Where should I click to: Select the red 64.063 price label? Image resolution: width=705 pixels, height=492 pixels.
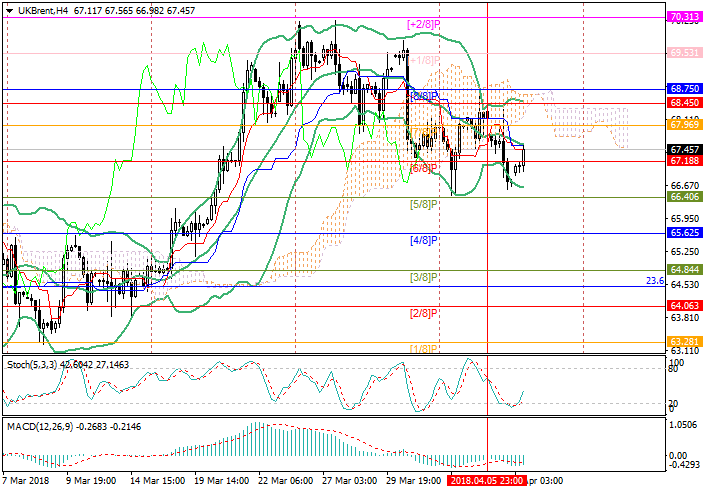click(x=684, y=305)
